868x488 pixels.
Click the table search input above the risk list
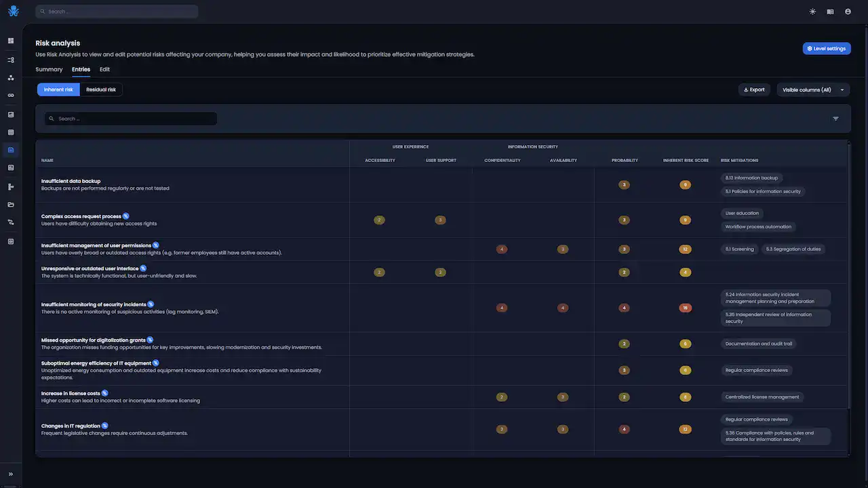point(131,119)
